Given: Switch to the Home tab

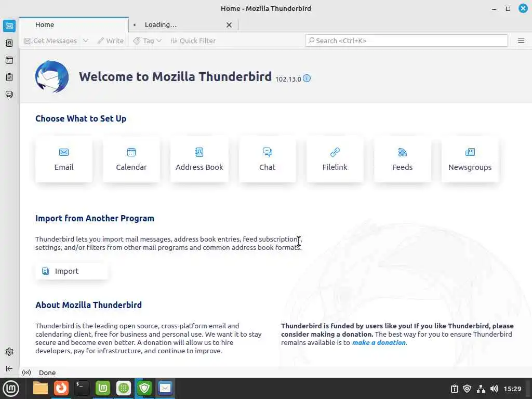Looking at the screenshot, I should (x=74, y=25).
